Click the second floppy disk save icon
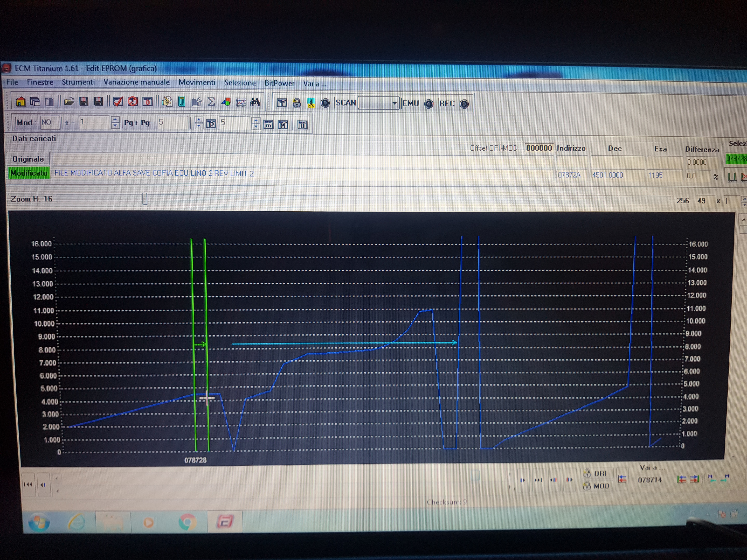The height and width of the screenshot is (560, 747). pyautogui.click(x=98, y=102)
